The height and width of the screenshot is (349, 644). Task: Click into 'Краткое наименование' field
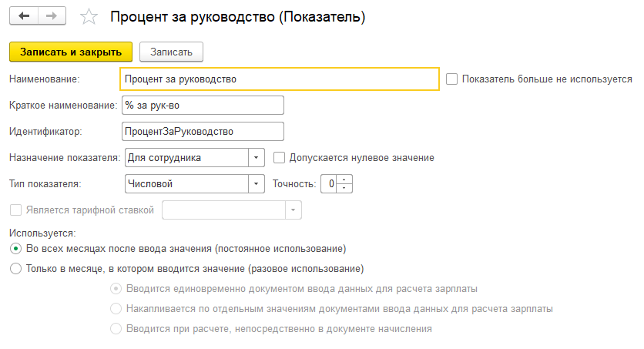pos(203,105)
